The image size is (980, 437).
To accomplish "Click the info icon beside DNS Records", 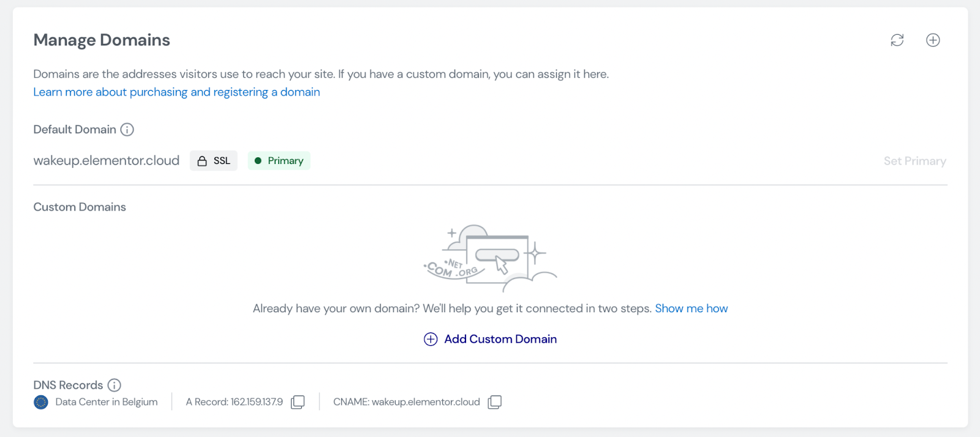I will point(114,385).
